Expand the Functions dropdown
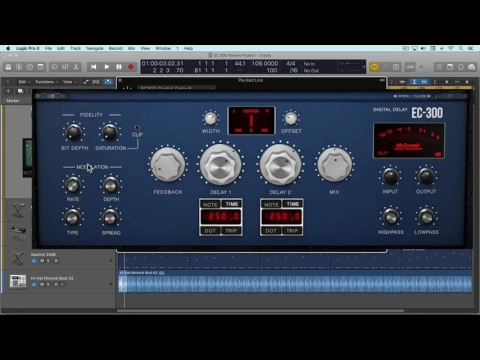 click(47, 82)
